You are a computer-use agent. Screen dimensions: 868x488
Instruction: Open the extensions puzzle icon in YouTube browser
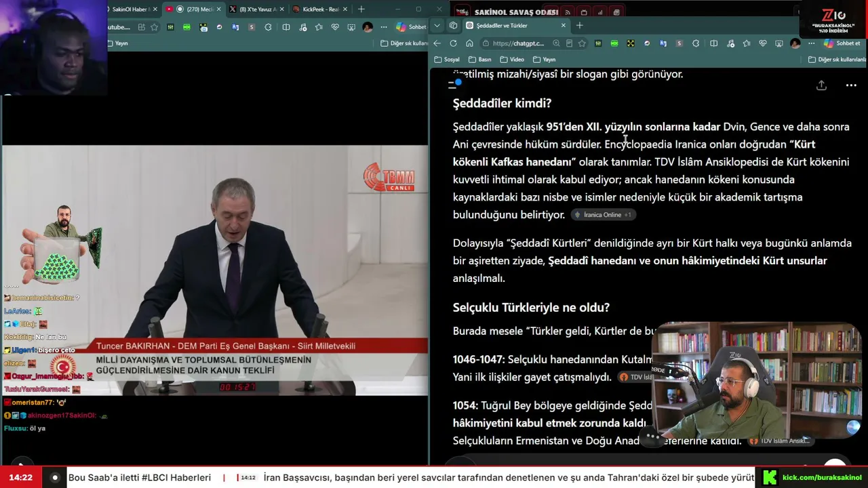269,27
